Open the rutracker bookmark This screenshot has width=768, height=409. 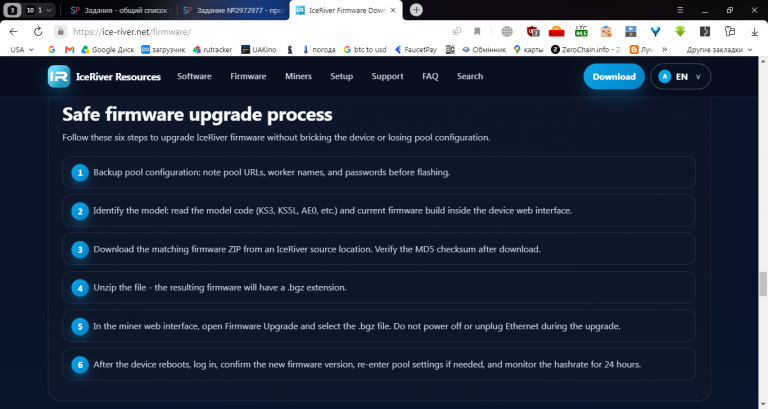click(213, 49)
